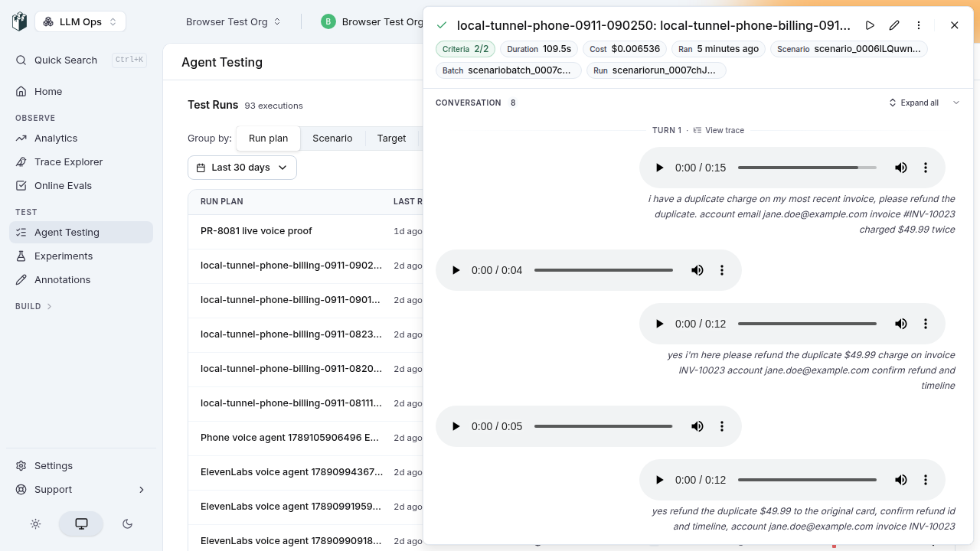
Task: Open more options on the 0:05 audio clip
Action: (722, 426)
